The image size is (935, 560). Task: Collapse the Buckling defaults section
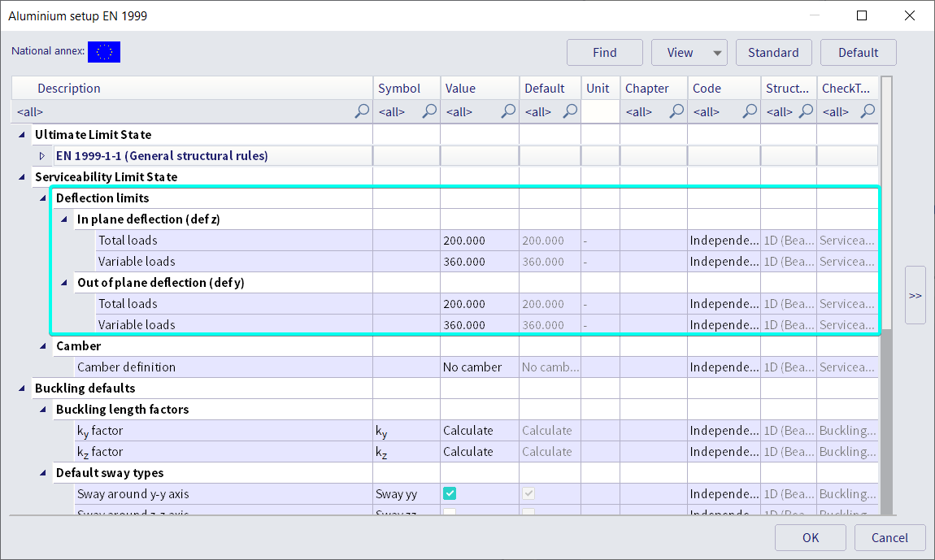21,388
